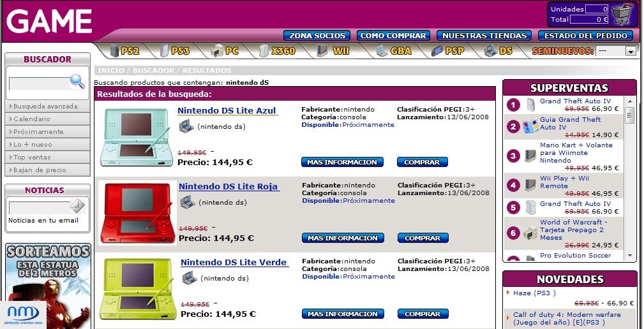
Task: Open the shopping cart icon
Action: point(623,15)
